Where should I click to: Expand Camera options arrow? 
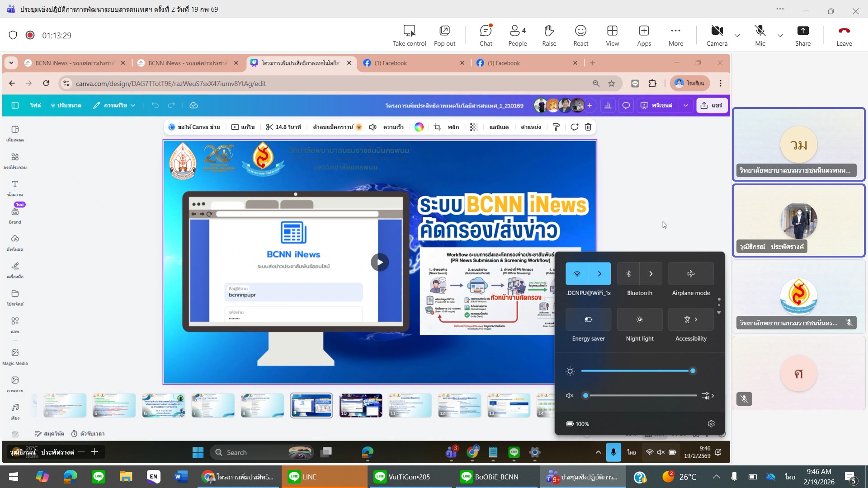[x=737, y=35]
